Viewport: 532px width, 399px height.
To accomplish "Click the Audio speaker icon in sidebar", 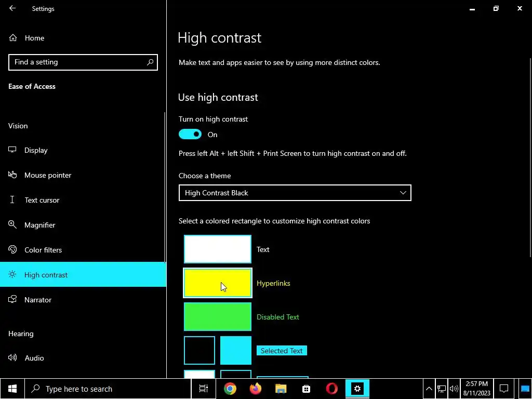I will pyautogui.click(x=12, y=357).
